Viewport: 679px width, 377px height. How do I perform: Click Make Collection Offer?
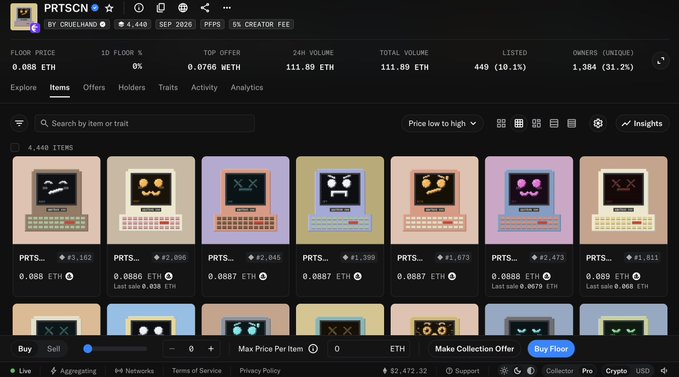point(474,349)
